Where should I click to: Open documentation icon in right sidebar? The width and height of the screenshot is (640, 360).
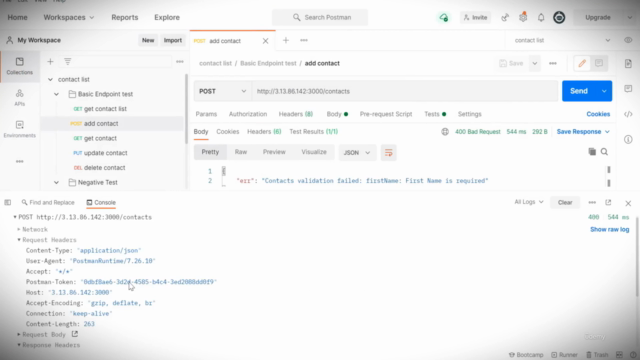[x=628, y=64]
